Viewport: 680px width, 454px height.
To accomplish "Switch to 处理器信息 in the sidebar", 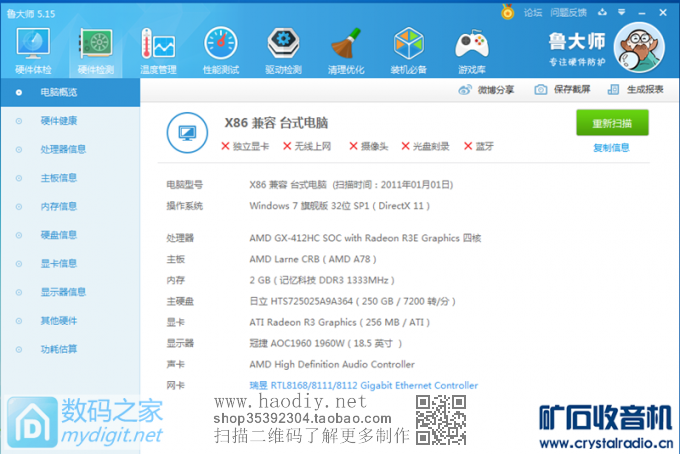I will [62, 149].
